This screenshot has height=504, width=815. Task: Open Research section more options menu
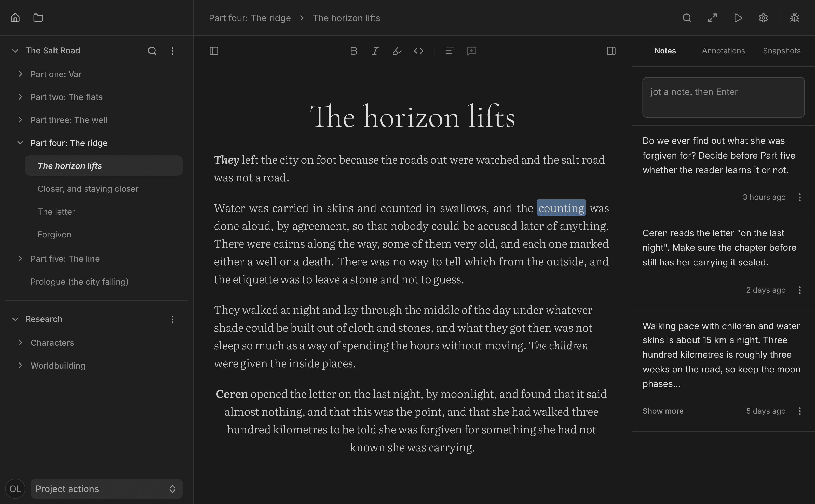172,319
